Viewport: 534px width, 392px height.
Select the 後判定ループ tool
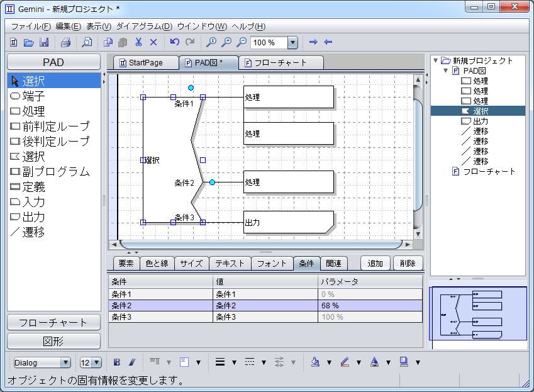54,142
